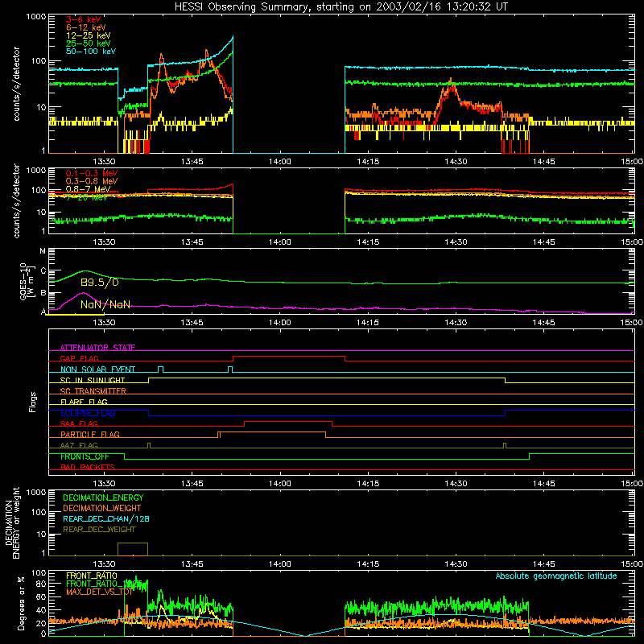Click the Flags vertical axis title
This screenshot has height=644, width=644.
(33, 402)
